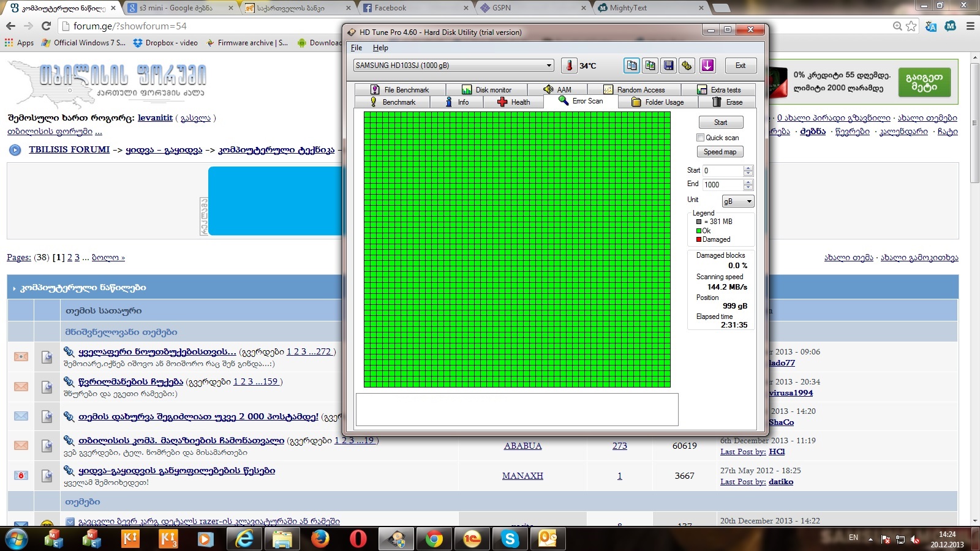
Task: Open the Windows Start menu
Action: [x=17, y=539]
